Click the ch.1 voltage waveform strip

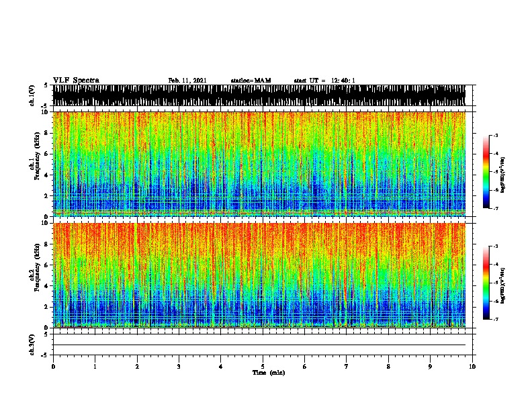tap(259, 95)
